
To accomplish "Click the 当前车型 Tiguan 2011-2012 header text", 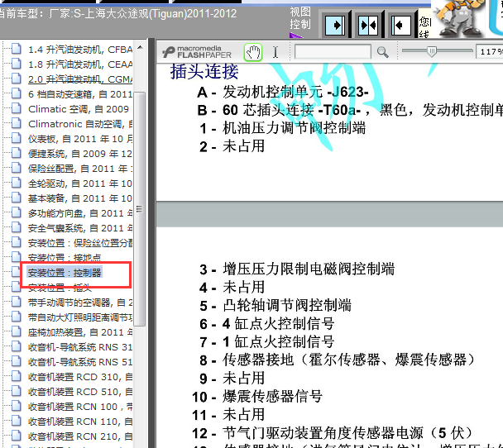I will (117, 14).
